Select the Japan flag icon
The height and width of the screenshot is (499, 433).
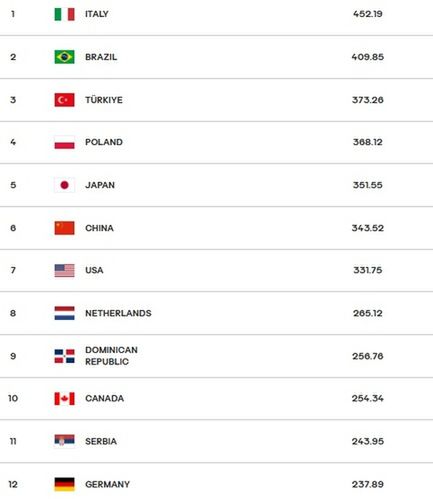coord(64,185)
